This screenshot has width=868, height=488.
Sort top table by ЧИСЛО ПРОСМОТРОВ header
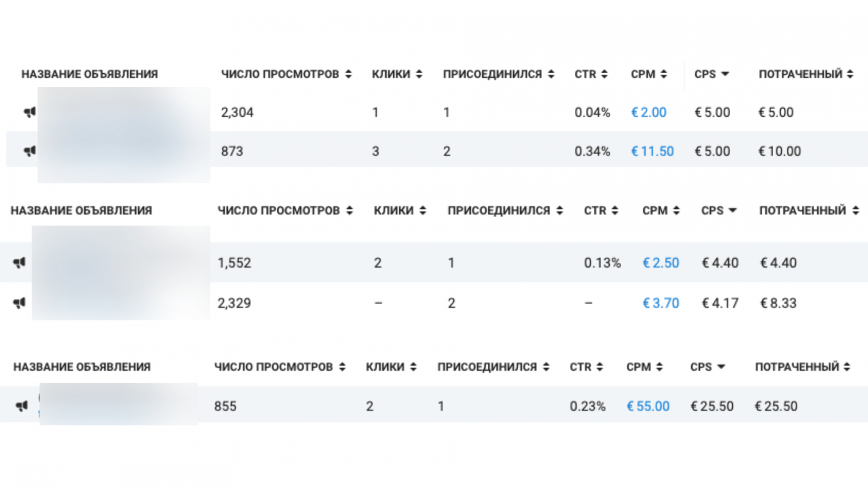tap(280, 74)
